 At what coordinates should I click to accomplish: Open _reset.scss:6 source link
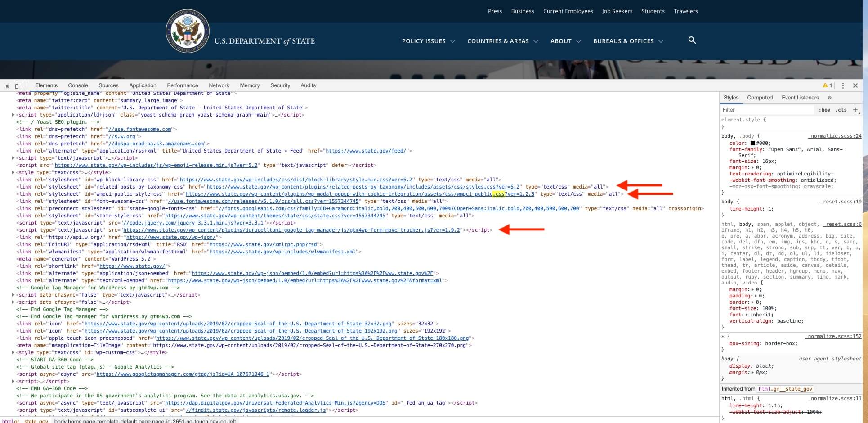(842, 224)
